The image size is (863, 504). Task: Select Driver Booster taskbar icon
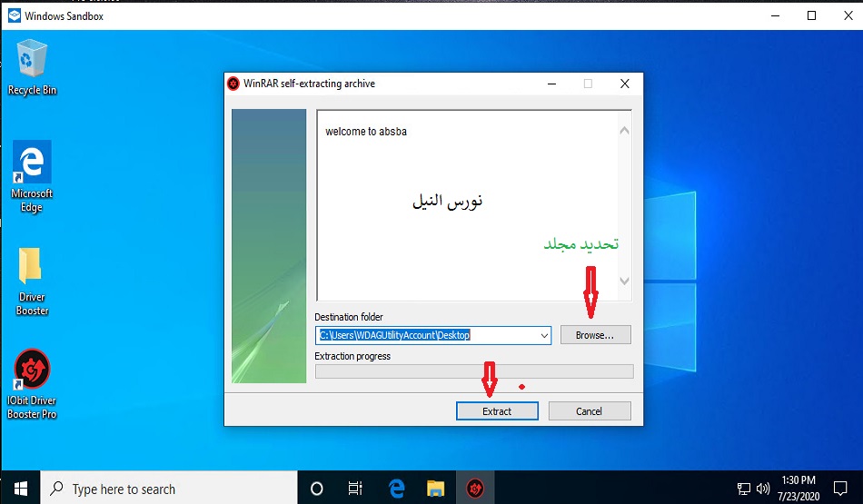tap(475, 489)
